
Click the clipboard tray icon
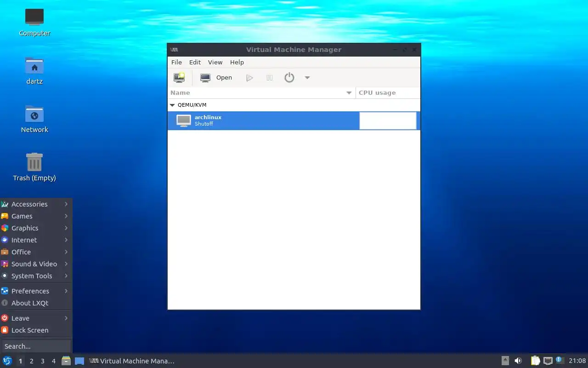536,361
